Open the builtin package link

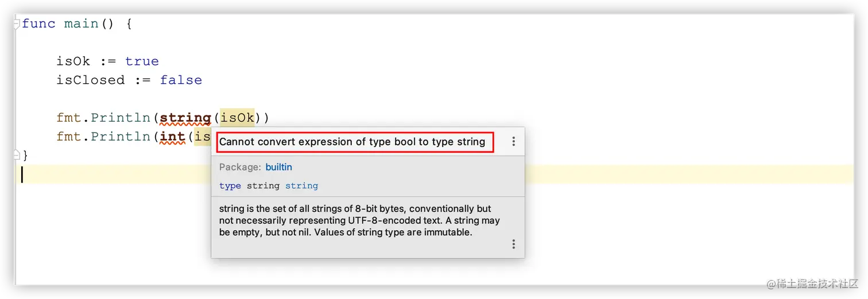[278, 167]
